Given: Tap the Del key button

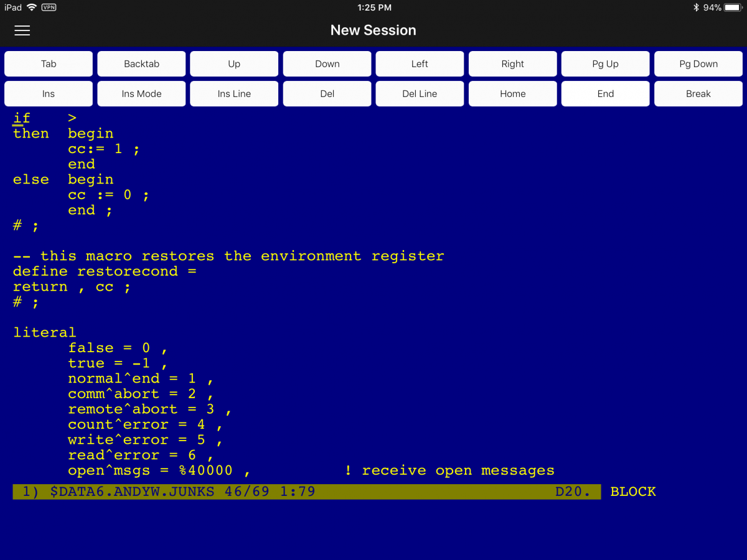Looking at the screenshot, I should 327,93.
